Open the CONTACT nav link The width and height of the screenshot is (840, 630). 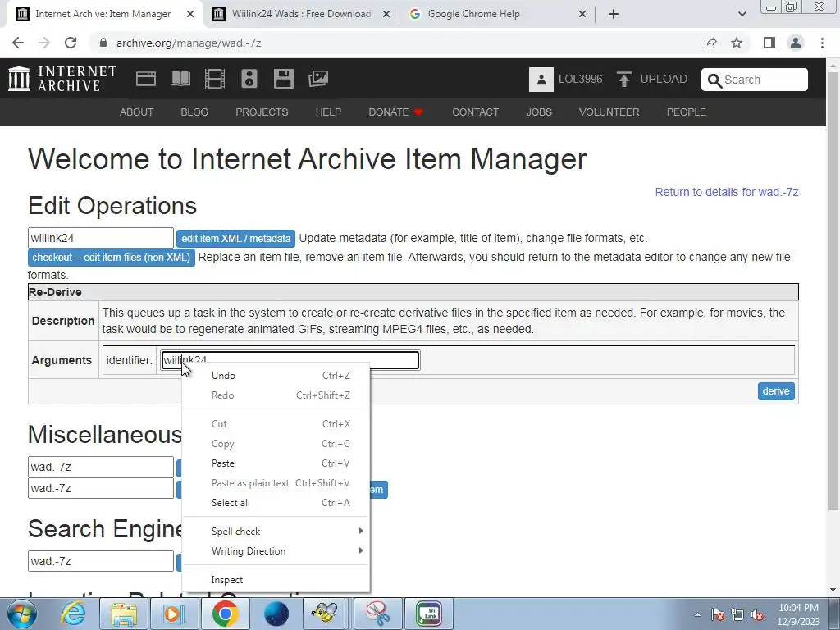coord(475,112)
